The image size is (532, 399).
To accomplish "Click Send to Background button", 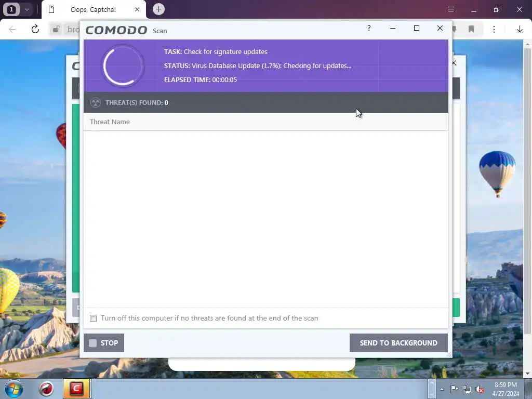I will pyautogui.click(x=398, y=343).
